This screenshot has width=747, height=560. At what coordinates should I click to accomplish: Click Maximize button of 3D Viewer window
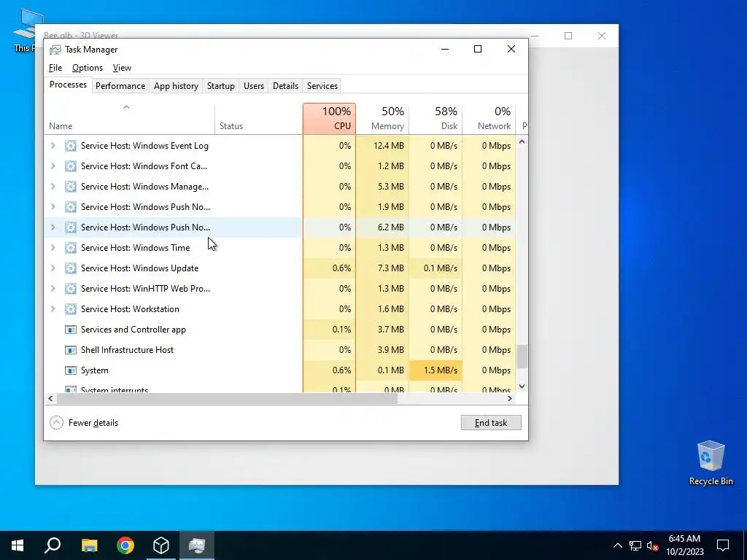coord(568,36)
